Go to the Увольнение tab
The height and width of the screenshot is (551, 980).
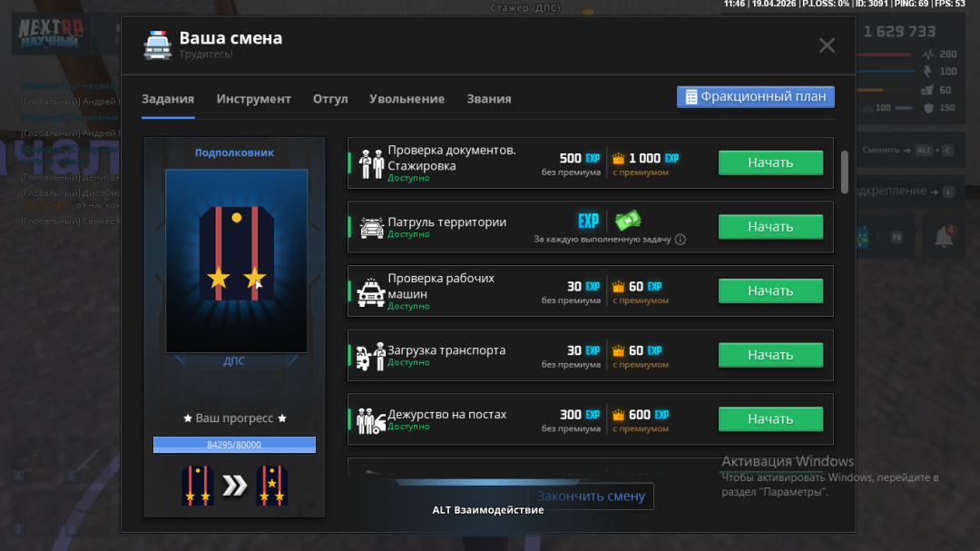[x=407, y=99]
